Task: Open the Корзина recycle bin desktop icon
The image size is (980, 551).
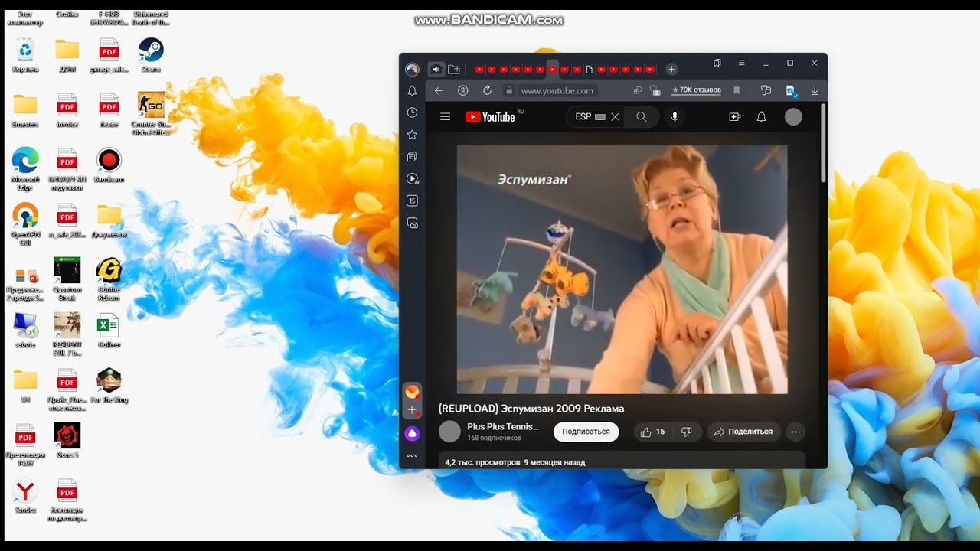Action: point(25,55)
